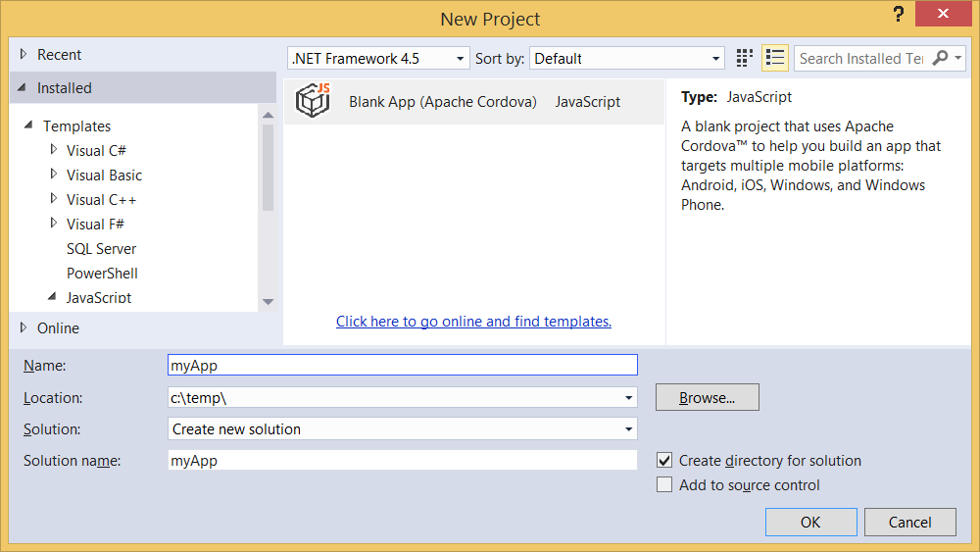980x552 pixels.
Task: Click the Location text field
Action: tap(395, 398)
